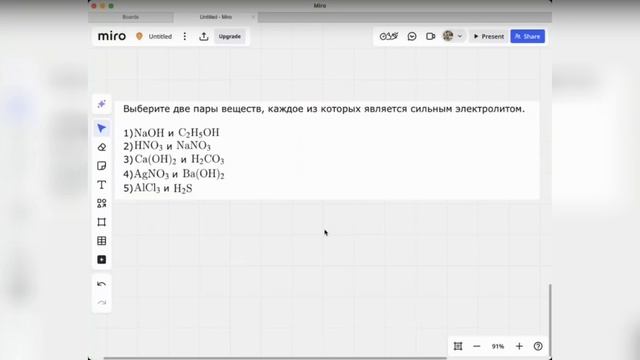Open the three-dot board options menu
The image size is (640, 360).
[185, 36]
